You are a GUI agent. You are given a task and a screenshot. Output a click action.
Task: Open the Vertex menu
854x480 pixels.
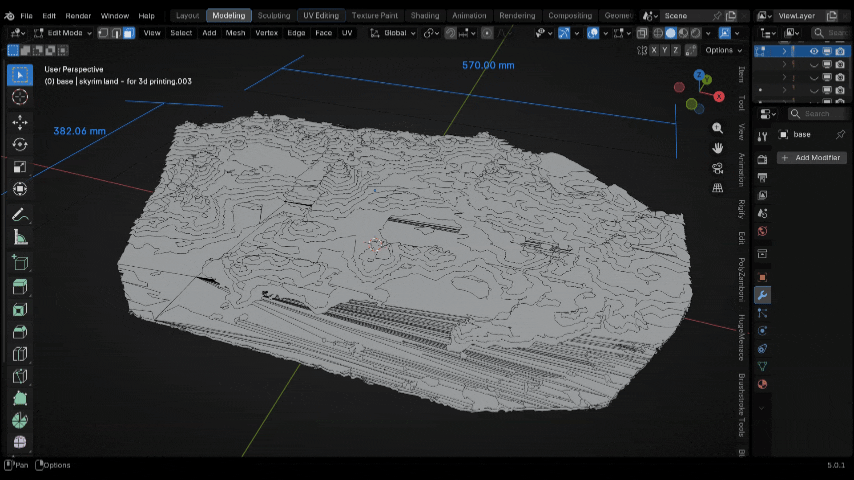coord(266,33)
